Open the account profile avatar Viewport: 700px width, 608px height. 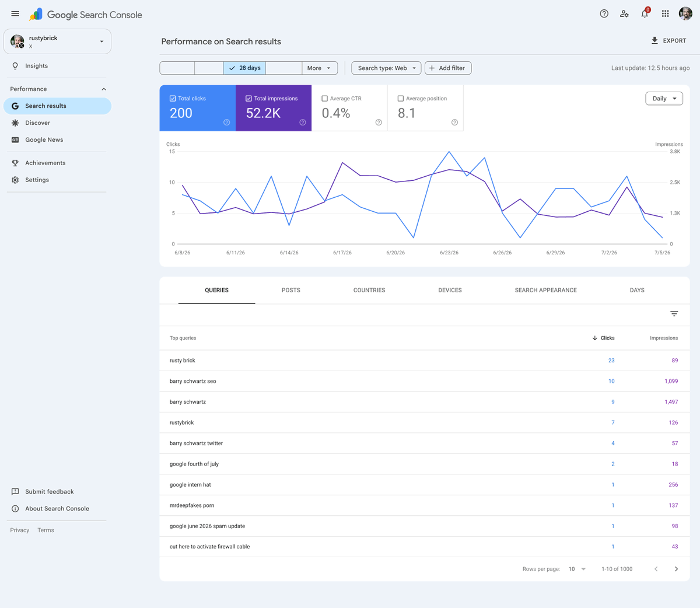685,13
